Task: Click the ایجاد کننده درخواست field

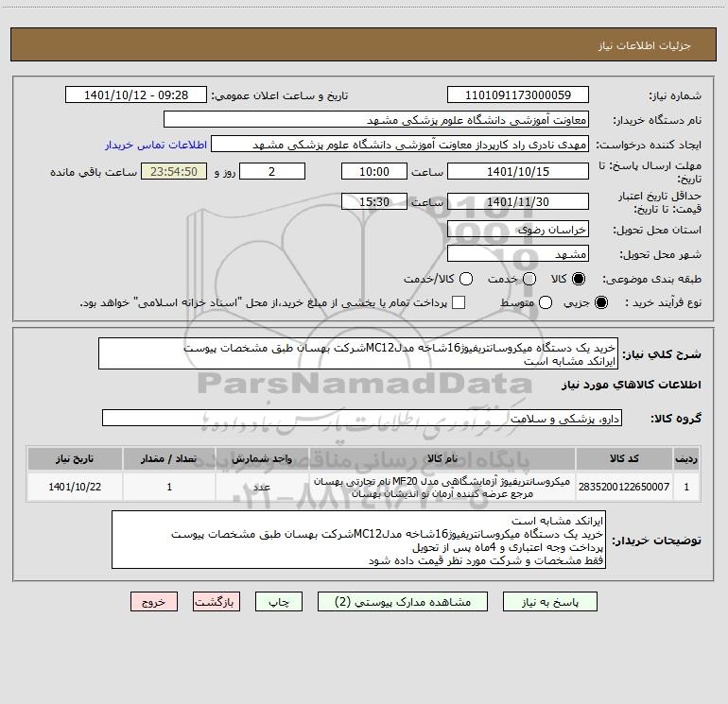Action: [x=400, y=144]
